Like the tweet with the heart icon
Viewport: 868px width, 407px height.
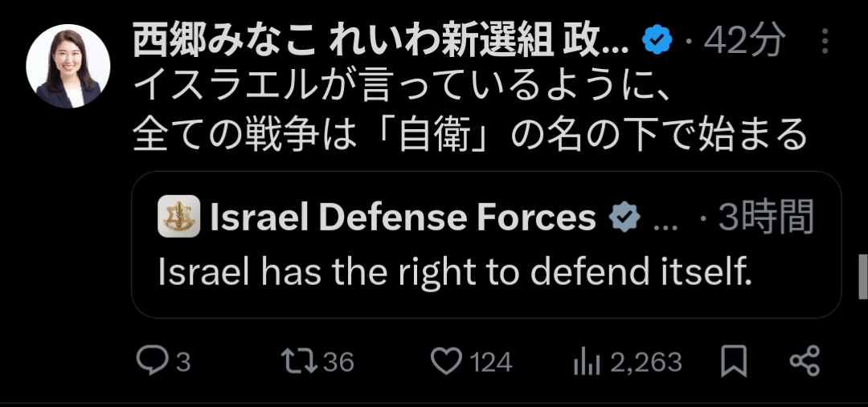click(x=446, y=362)
